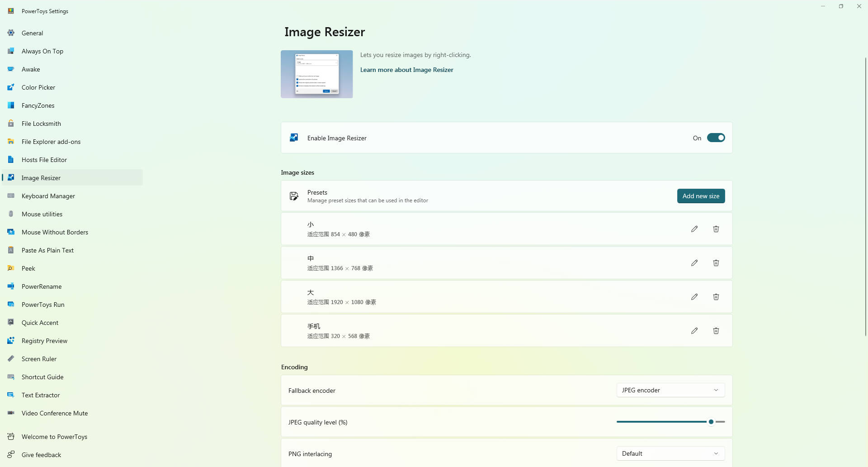The width and height of the screenshot is (868, 467).
Task: Open the Welcome to PowerToys page
Action: 54,437
